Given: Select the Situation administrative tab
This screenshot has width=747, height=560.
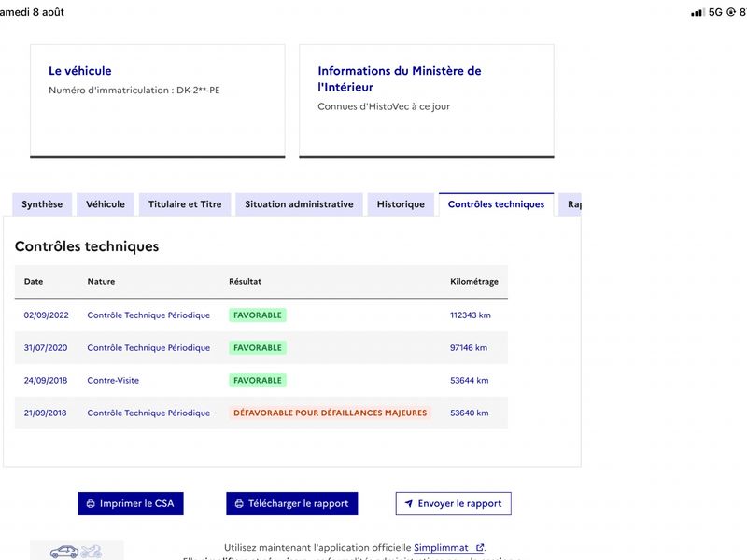Looking at the screenshot, I should point(299,204).
